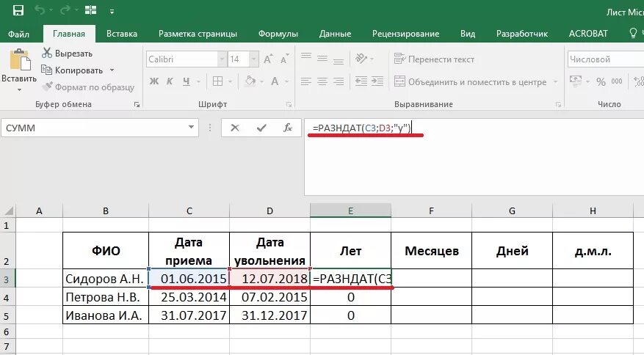The height and width of the screenshot is (355, 644).
Task: Toggle bold formatting (Ж)
Action: (x=154, y=81)
